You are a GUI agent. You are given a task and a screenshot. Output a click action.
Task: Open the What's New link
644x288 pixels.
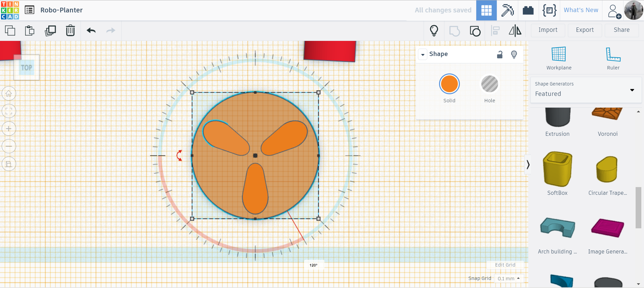pos(581,10)
